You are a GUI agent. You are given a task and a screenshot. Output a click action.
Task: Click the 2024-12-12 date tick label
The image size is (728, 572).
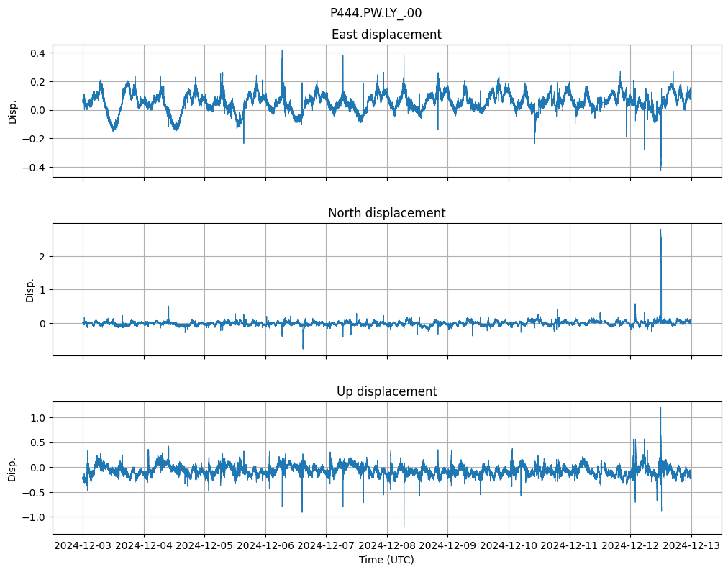pos(630,546)
